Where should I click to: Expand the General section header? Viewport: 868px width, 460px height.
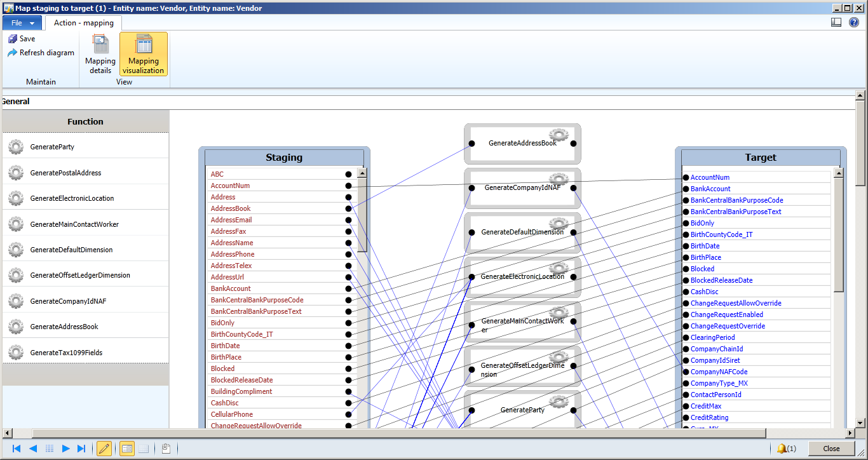tap(15, 101)
